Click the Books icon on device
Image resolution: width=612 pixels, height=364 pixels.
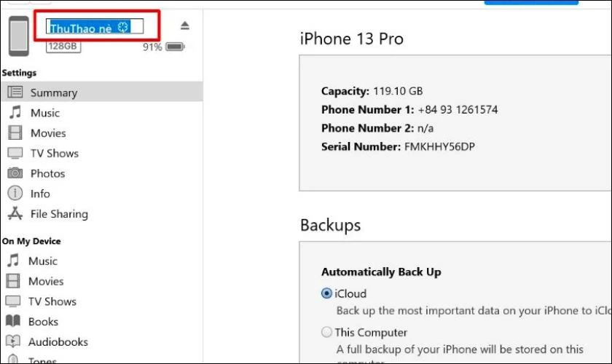[x=13, y=321]
